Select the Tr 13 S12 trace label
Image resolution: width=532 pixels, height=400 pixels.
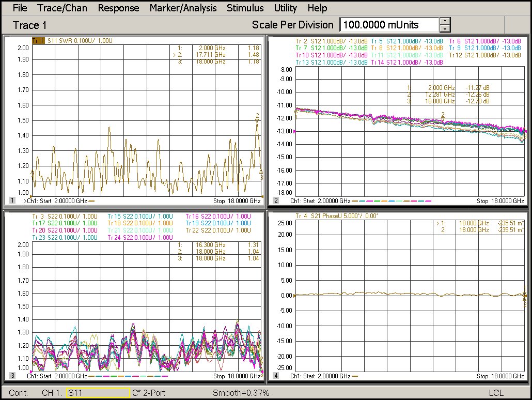tap(332, 63)
